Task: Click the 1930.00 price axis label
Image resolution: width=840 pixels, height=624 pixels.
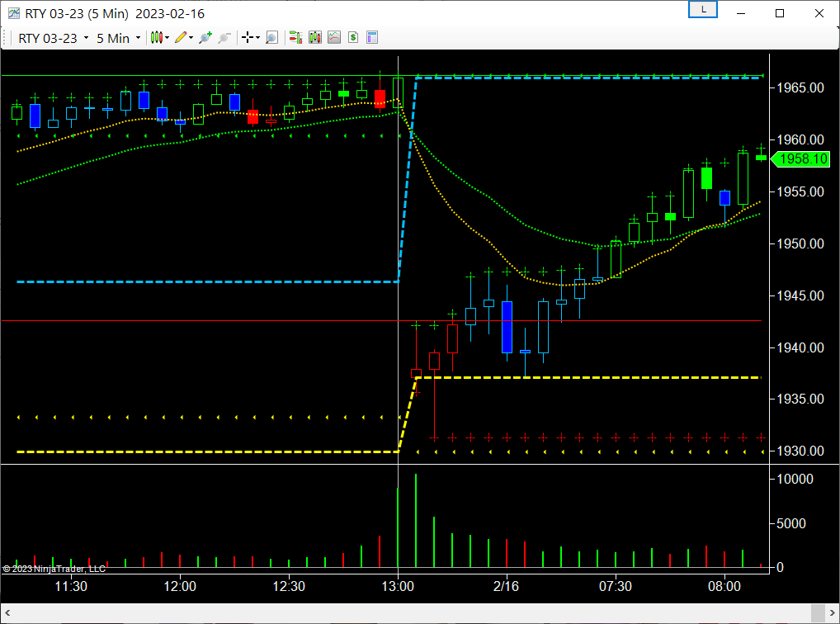Action: pos(800,451)
